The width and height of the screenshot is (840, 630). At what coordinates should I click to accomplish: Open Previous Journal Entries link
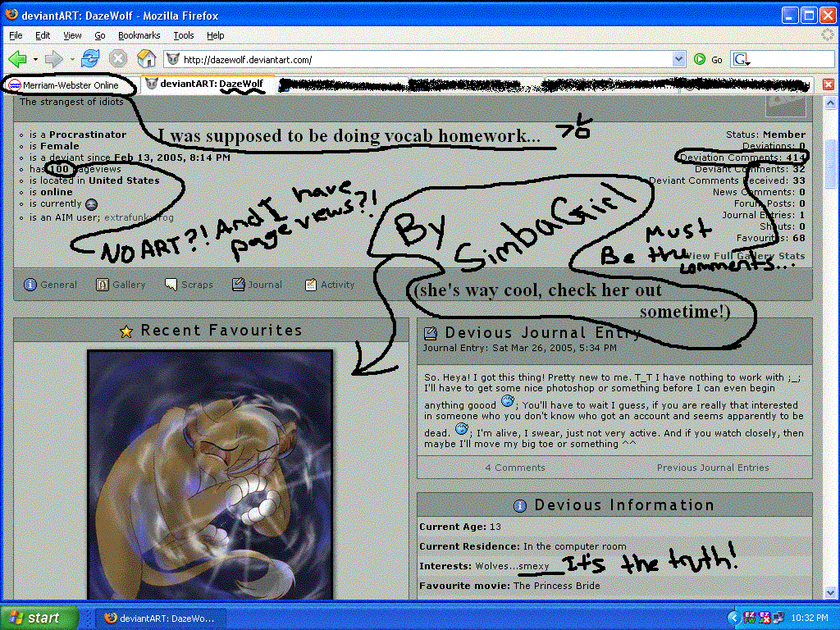pyautogui.click(x=713, y=468)
